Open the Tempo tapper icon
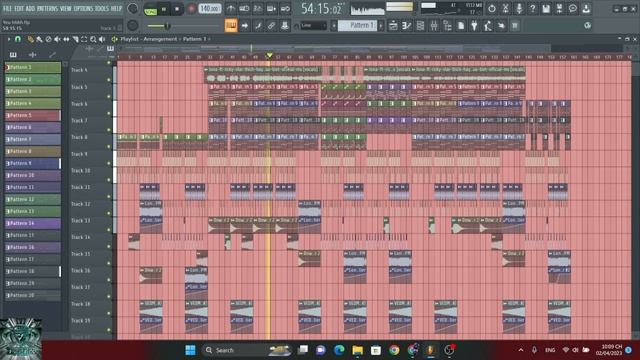 tap(488, 26)
